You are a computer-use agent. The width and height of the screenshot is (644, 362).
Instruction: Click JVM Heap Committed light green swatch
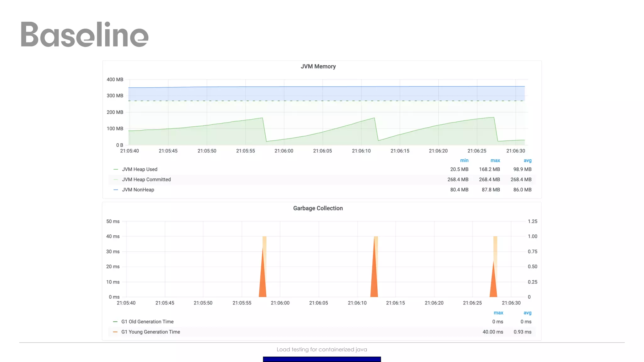pyautogui.click(x=116, y=179)
